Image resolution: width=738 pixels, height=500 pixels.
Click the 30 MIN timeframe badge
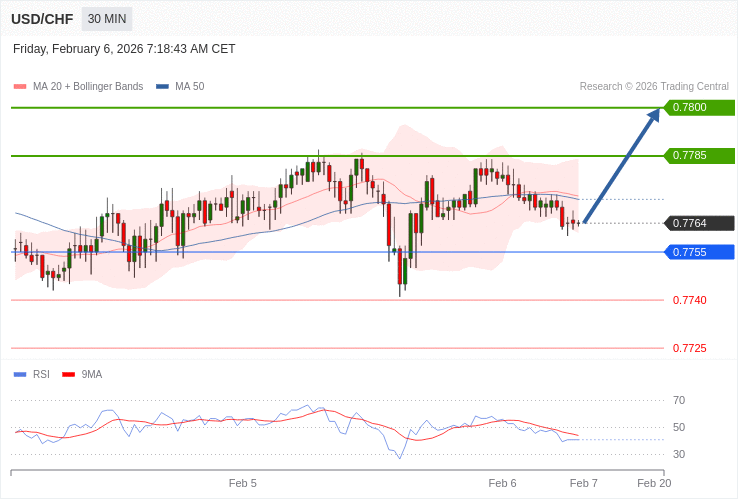coord(107,19)
